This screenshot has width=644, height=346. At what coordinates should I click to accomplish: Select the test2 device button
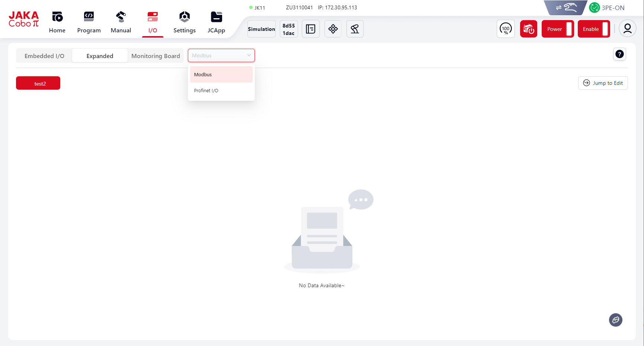click(x=38, y=83)
